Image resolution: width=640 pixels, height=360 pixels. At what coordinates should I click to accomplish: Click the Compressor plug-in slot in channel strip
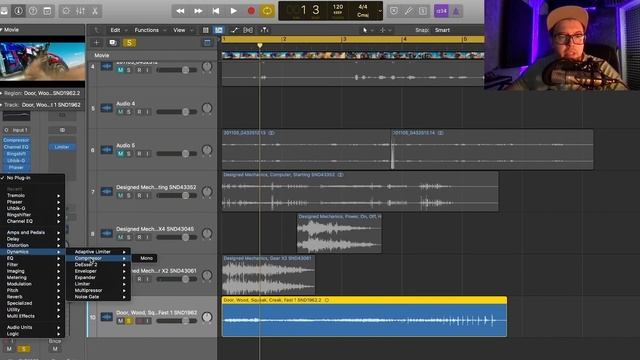16,140
